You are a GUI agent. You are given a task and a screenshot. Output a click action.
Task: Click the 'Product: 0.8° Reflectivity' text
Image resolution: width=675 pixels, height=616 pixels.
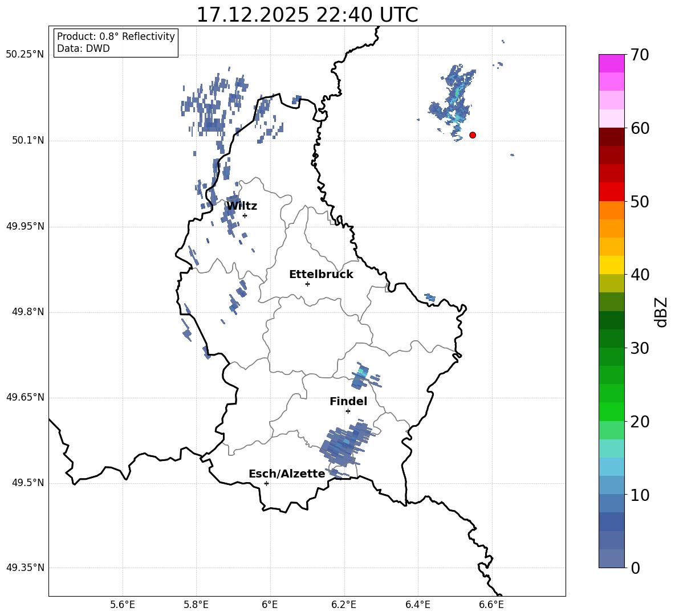[x=116, y=36]
